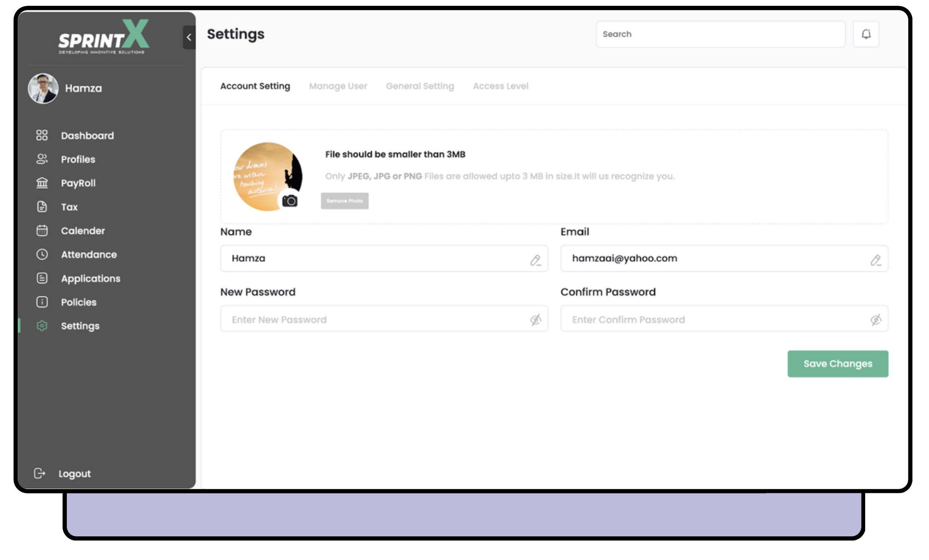Click the Tax document icon
Image resolution: width=929 pixels, height=560 pixels.
43,207
